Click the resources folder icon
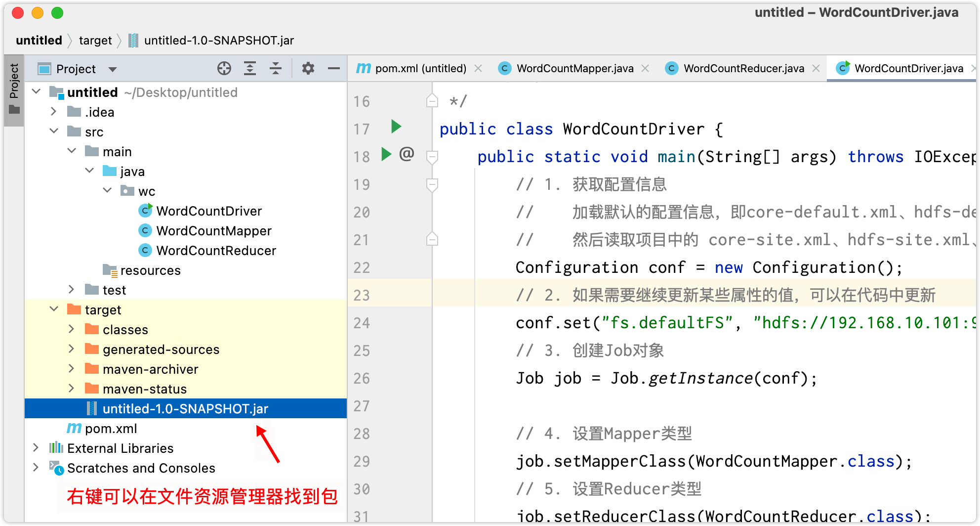 [x=110, y=270]
